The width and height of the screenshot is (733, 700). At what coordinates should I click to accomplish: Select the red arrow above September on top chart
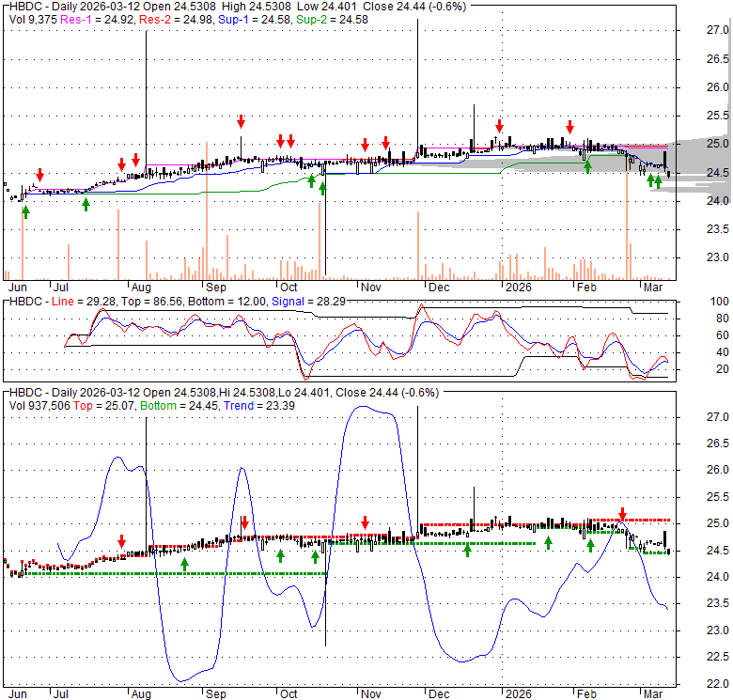pyautogui.click(x=241, y=121)
